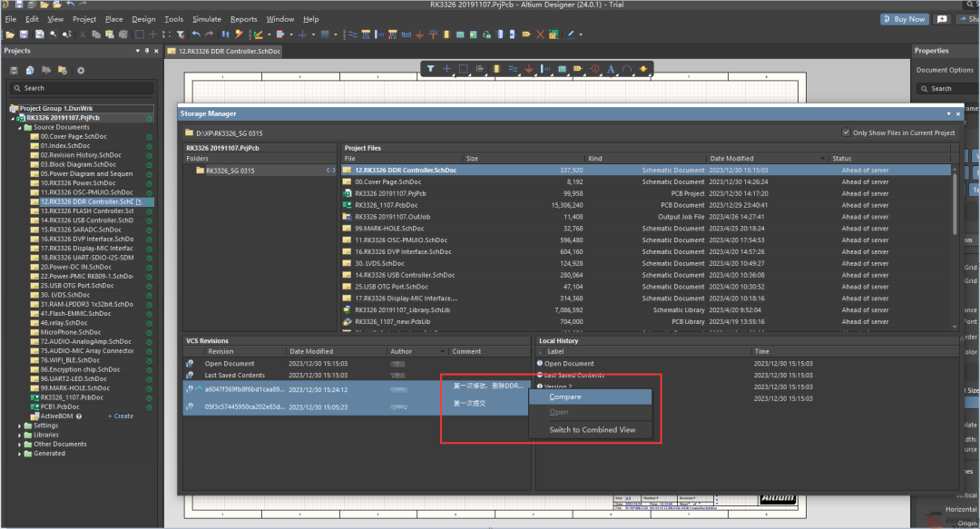Screen dimensions: 980x529
Task: Expand the Libraries folder in project tree
Action: click(x=20, y=435)
